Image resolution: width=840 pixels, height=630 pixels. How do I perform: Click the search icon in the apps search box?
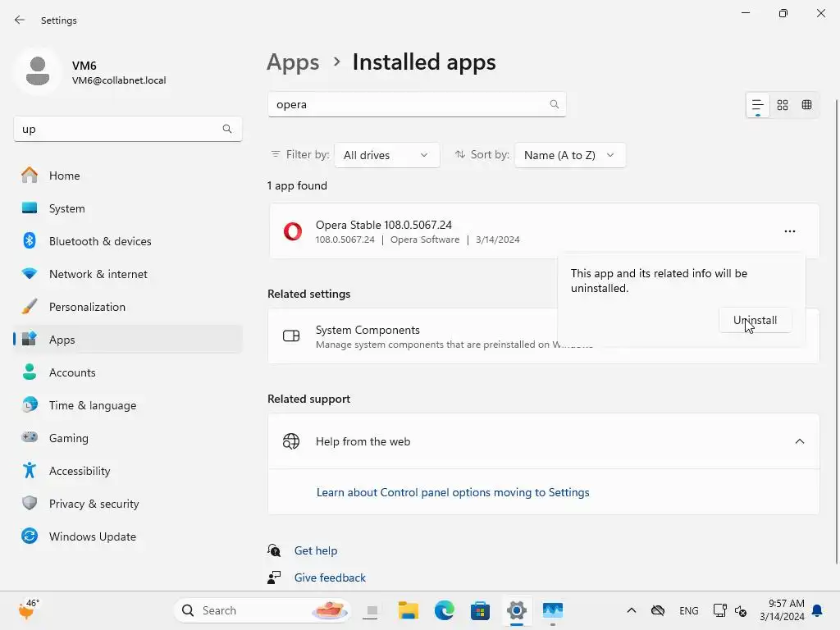point(555,104)
